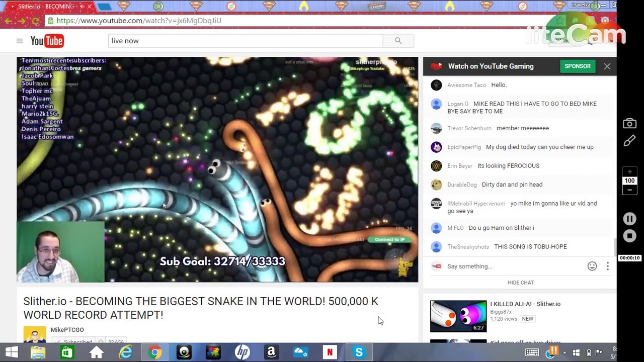Open File Explorer from taskbar
Image resolution: width=644 pixels, height=362 pixels.
tap(38, 352)
